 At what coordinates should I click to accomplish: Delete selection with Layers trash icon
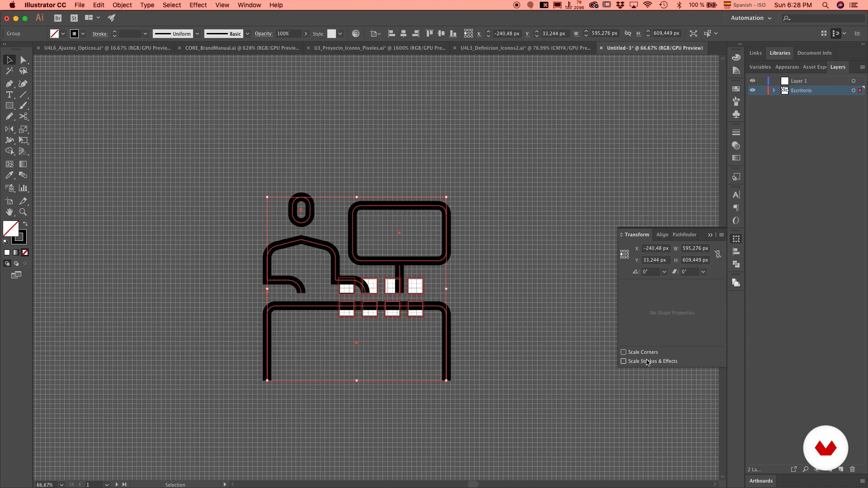pos(853,469)
